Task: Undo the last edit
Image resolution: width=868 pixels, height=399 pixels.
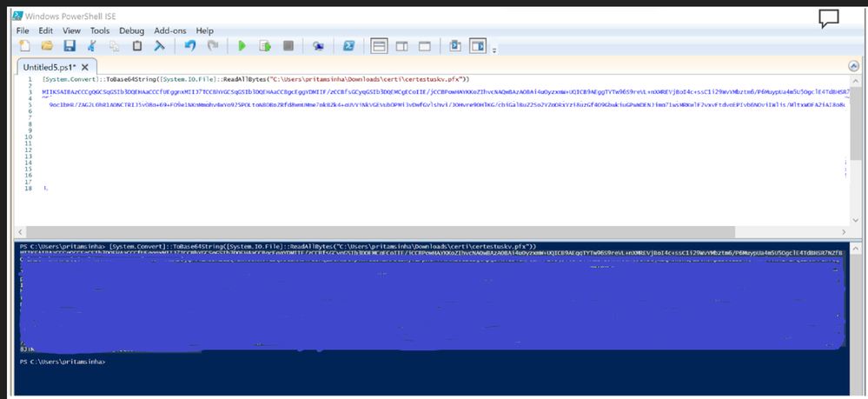Action: pos(190,46)
